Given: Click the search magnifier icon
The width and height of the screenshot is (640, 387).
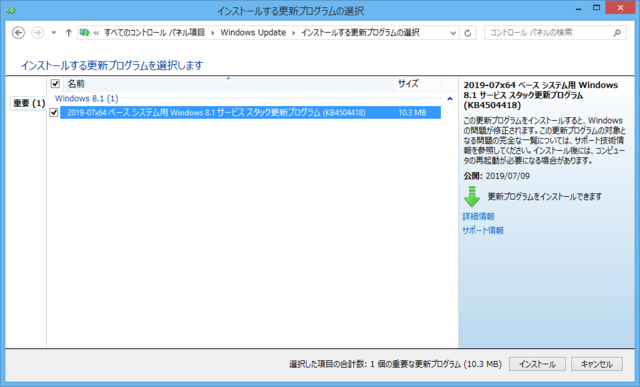Looking at the screenshot, I should [x=617, y=33].
